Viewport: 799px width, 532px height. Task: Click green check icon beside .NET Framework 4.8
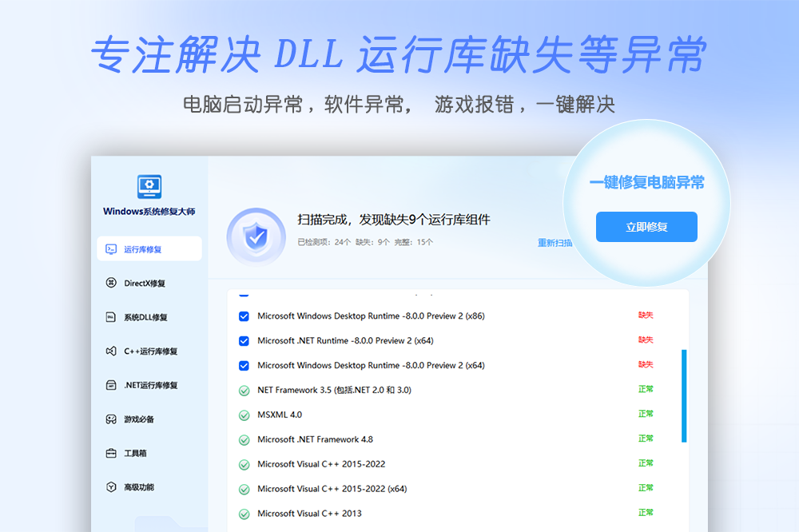[x=244, y=440]
